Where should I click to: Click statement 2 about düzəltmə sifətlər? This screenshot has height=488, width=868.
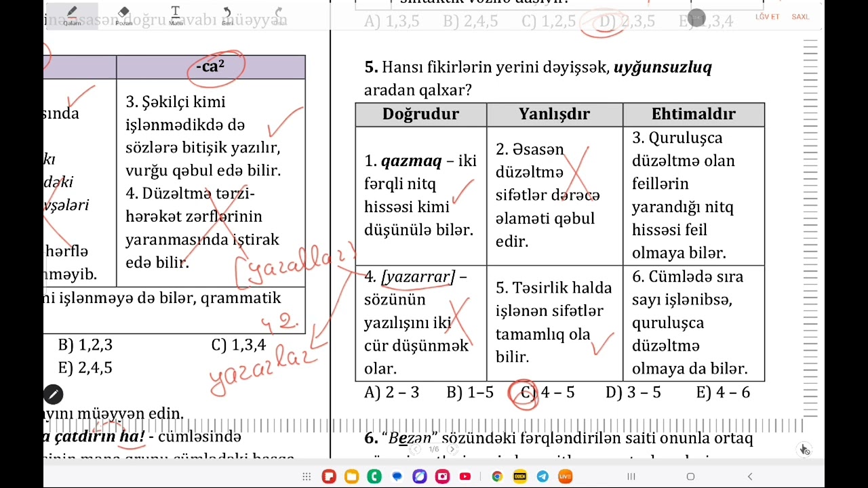tap(555, 196)
